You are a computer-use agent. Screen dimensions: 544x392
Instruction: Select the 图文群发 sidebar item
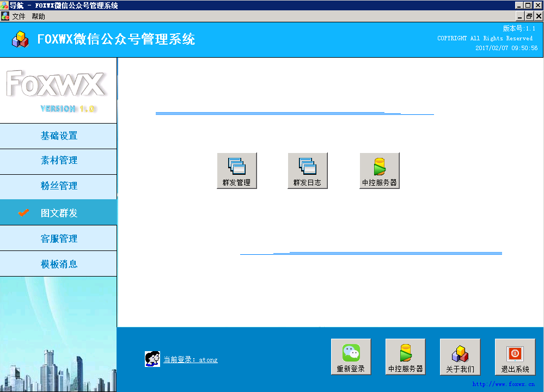tap(58, 212)
